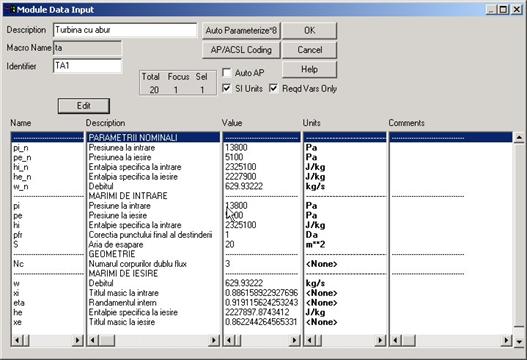Click the Da unit cell for pfr
The width and height of the screenshot is (527, 360).
pyautogui.click(x=312, y=235)
